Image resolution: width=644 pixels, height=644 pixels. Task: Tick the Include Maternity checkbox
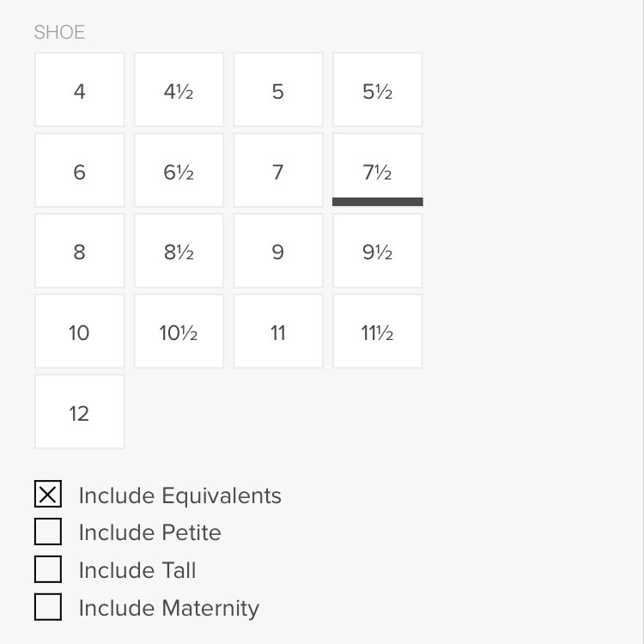tap(48, 608)
